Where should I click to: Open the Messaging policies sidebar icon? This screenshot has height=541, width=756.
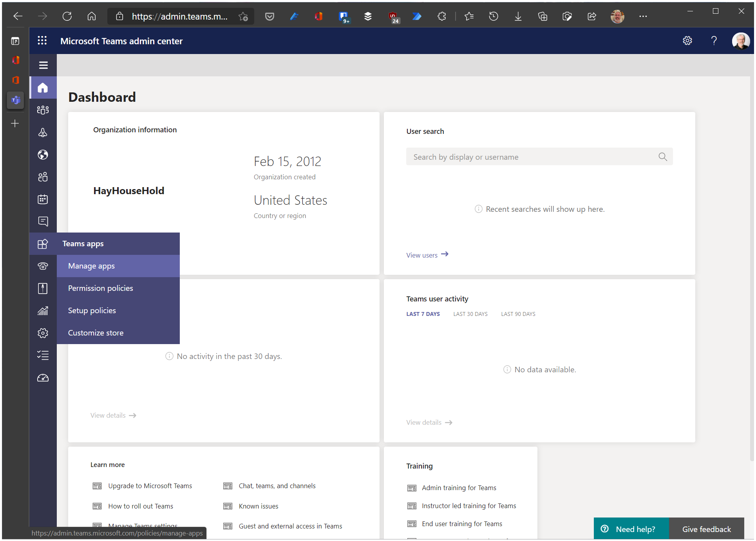pyautogui.click(x=43, y=222)
